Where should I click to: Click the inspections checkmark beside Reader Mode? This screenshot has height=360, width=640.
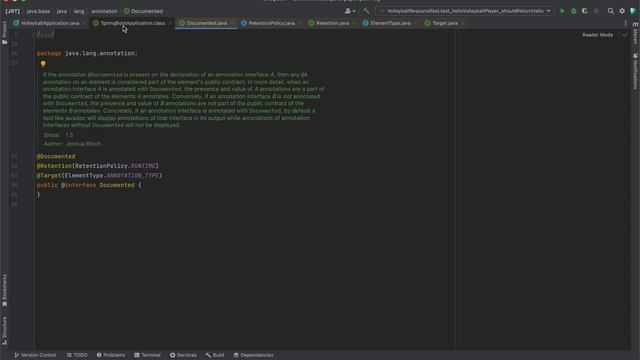[624, 35]
